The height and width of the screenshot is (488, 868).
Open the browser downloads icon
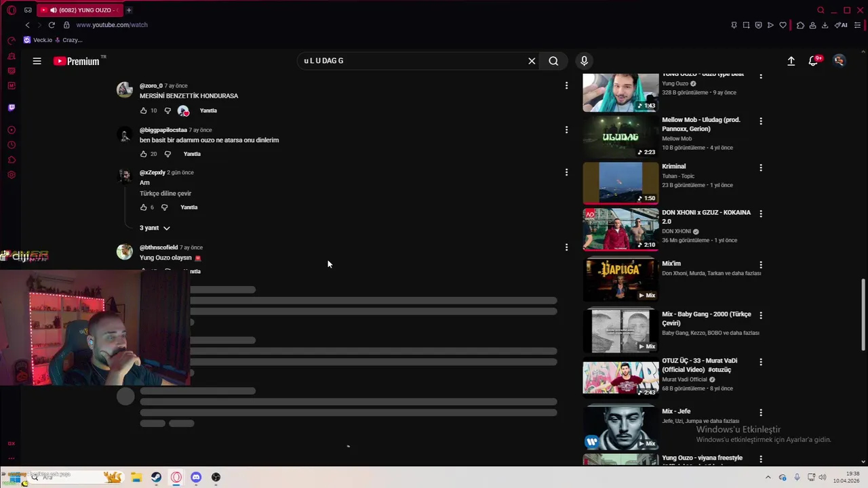825,25
